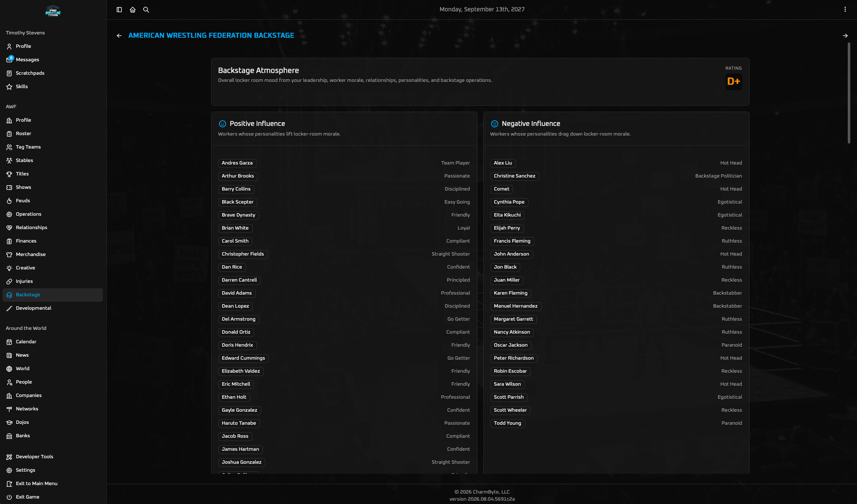This screenshot has height=504, width=857.
Task: Open Manuel Hernandez worker tag
Action: pyautogui.click(x=516, y=307)
